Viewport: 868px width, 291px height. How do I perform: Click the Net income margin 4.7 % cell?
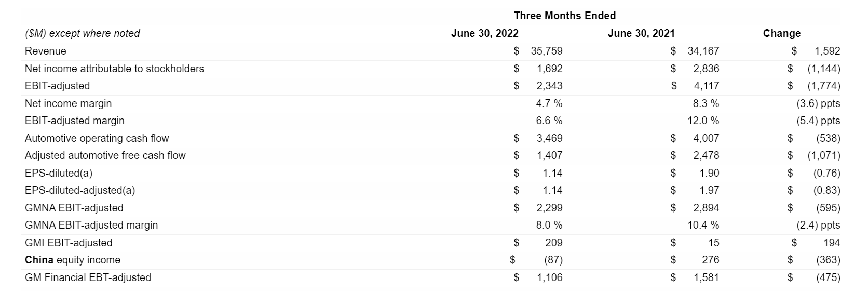tap(549, 103)
